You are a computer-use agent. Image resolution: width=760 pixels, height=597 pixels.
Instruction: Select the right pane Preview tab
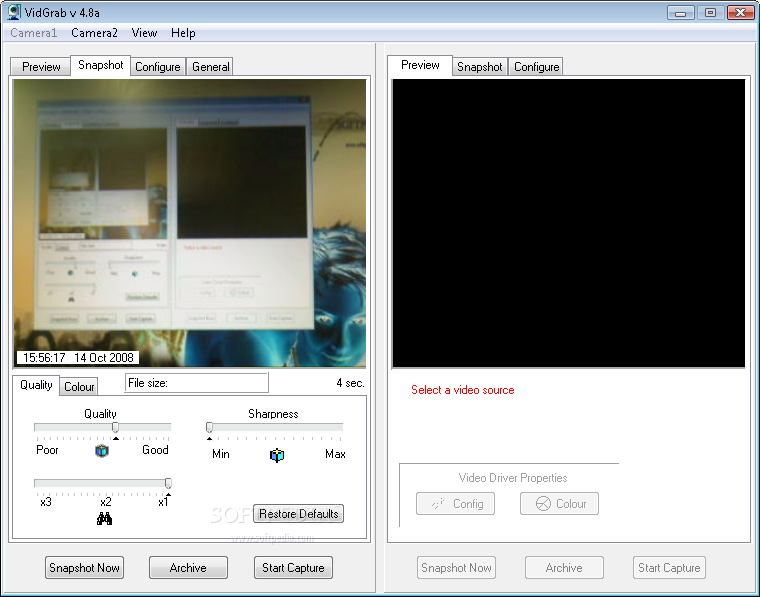tap(420, 65)
